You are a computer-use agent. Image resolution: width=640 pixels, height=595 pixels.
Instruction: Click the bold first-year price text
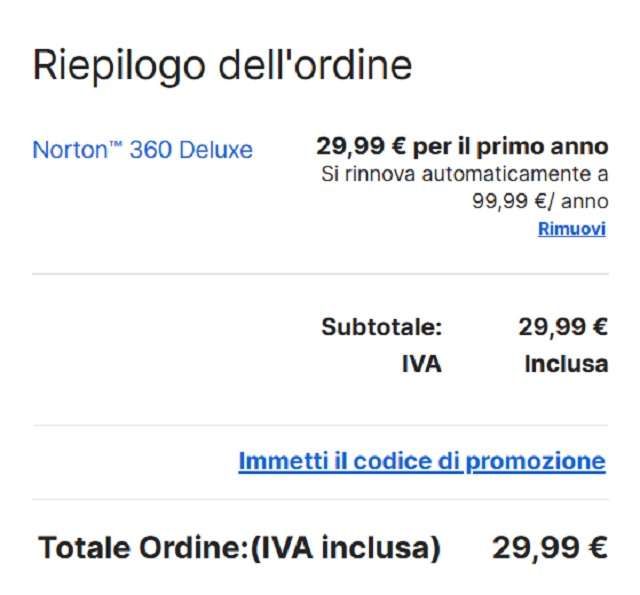[x=461, y=147]
